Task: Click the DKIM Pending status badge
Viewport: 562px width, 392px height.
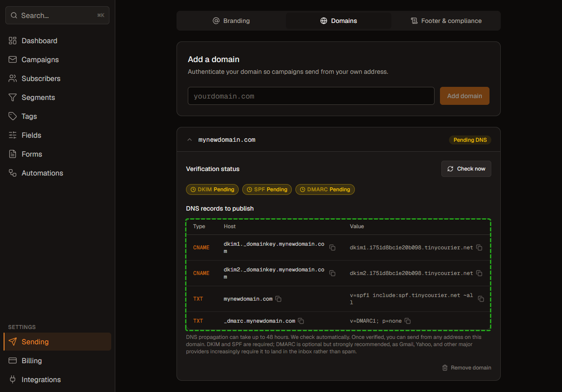Action: tap(213, 189)
